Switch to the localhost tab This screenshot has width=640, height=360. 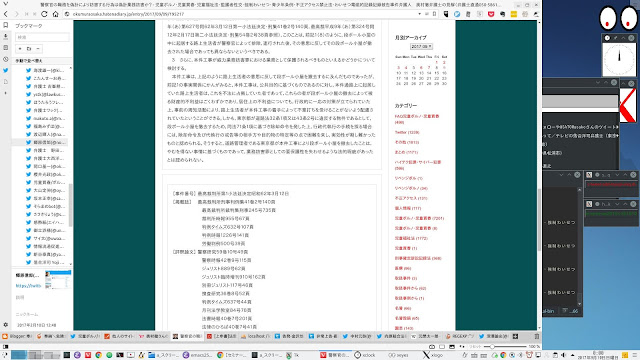pos(256,336)
